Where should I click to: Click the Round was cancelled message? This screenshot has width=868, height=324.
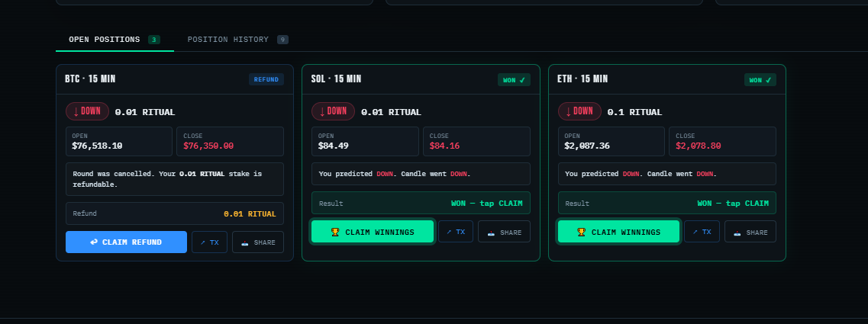[175, 179]
